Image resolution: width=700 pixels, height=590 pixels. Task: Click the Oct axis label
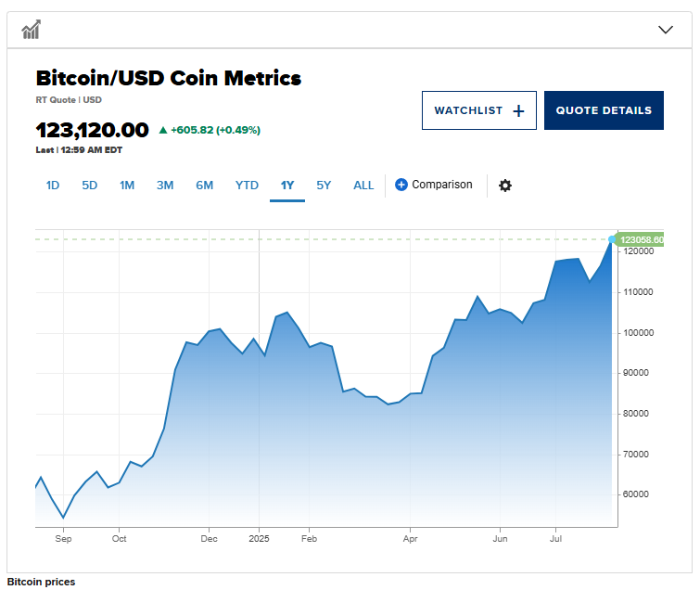click(120, 539)
